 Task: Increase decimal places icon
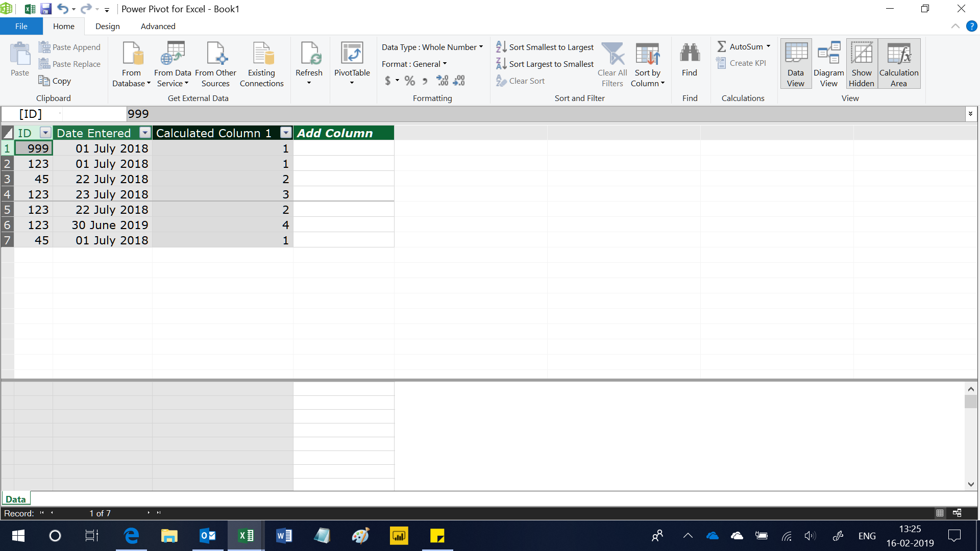(x=442, y=81)
